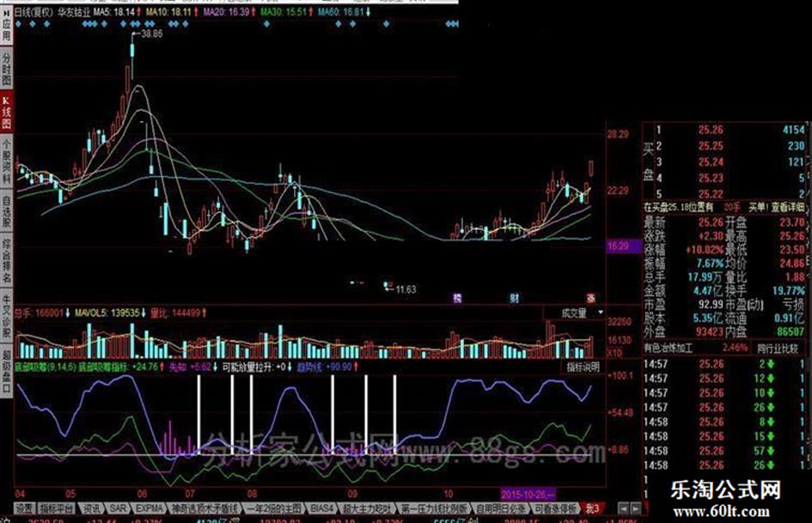Click bid level 3 price 25.24
This screenshot has height=523, width=812.
pyautogui.click(x=711, y=161)
